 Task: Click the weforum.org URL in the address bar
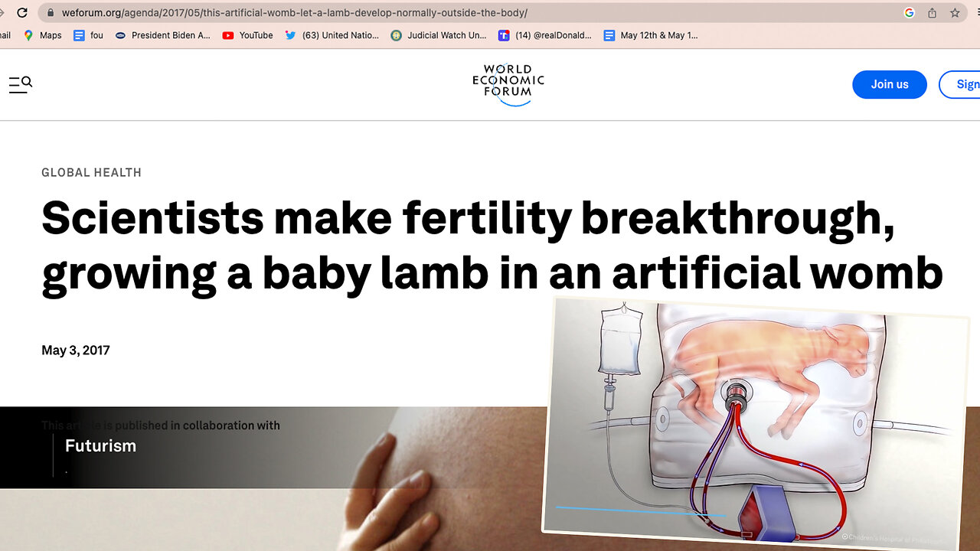(294, 13)
